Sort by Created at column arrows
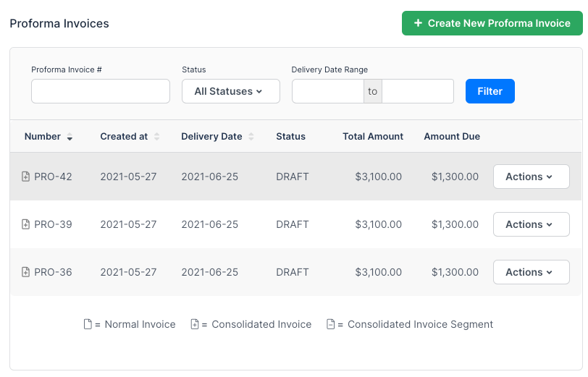 pyautogui.click(x=156, y=137)
